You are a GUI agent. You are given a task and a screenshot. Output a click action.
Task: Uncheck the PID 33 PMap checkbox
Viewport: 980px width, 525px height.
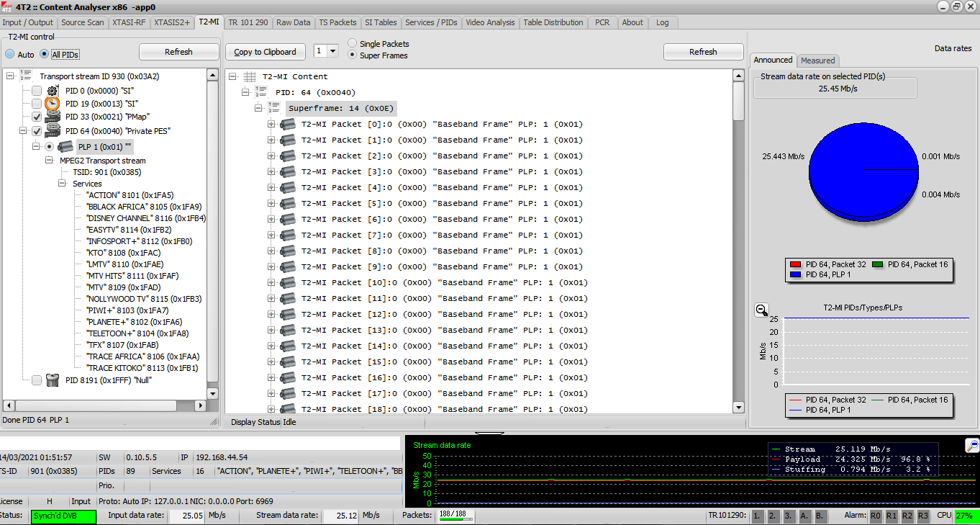[37, 117]
